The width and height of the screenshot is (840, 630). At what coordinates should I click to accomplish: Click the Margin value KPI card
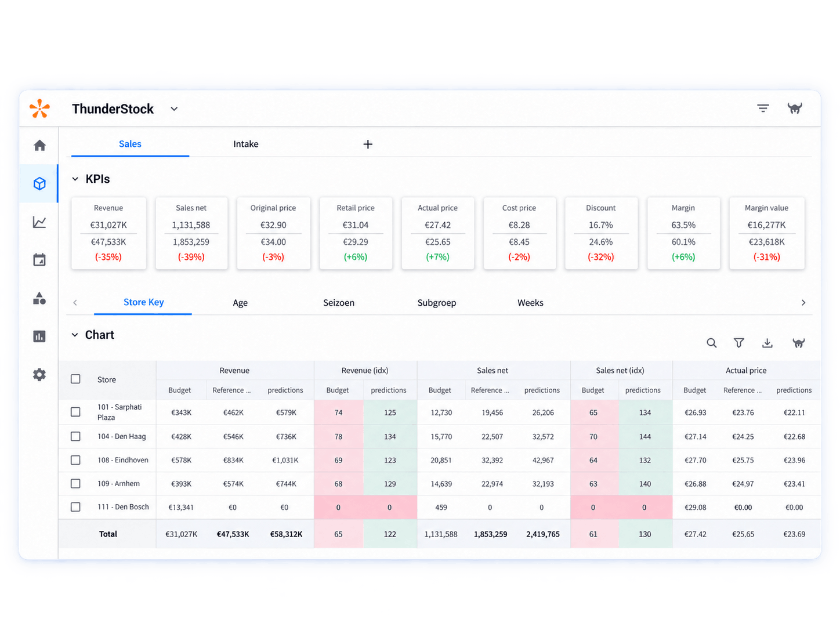(x=766, y=233)
